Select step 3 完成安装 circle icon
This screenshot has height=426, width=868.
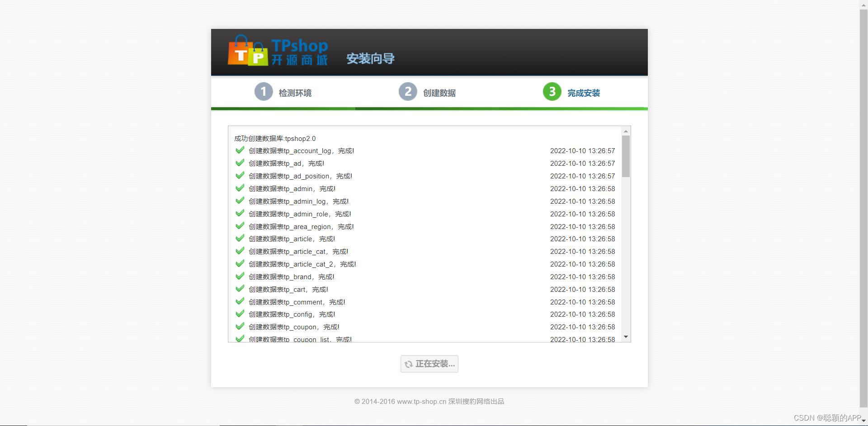point(552,91)
